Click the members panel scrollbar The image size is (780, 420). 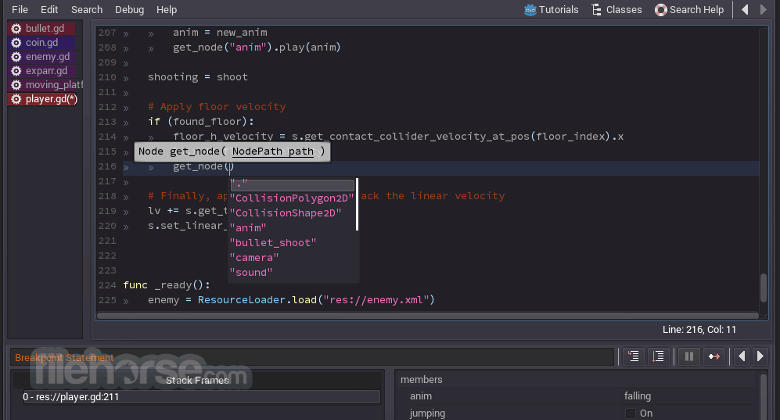pos(763,397)
